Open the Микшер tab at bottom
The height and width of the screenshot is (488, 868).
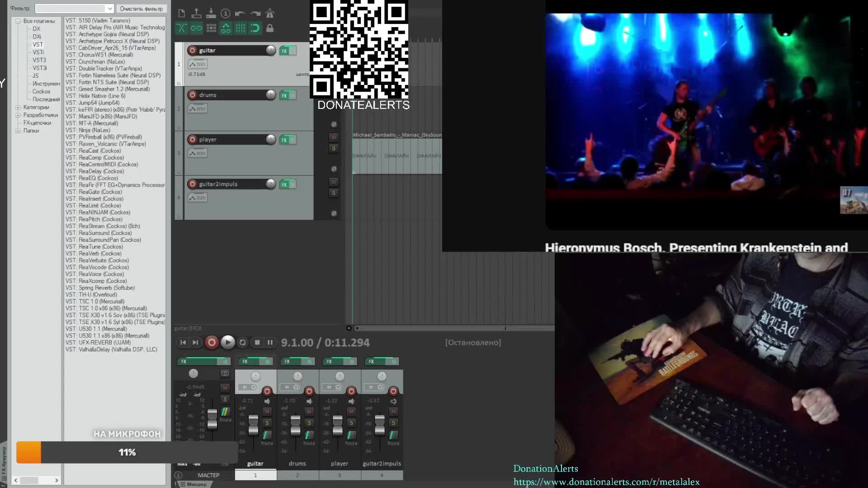point(196,484)
